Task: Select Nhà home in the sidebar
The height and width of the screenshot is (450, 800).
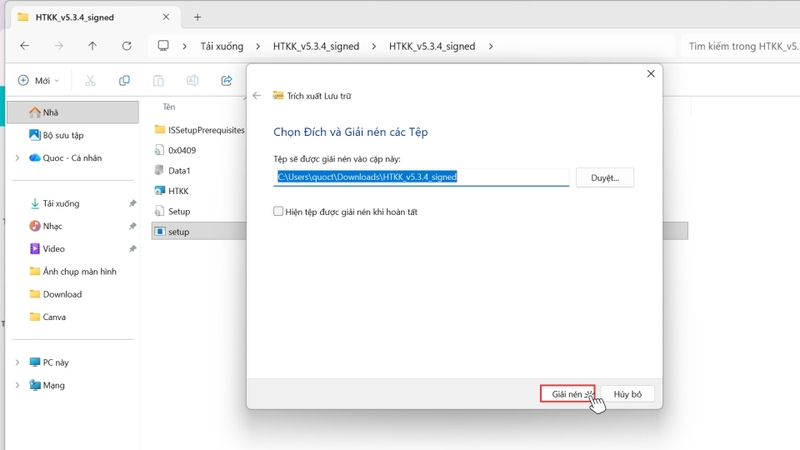Action: click(73, 112)
